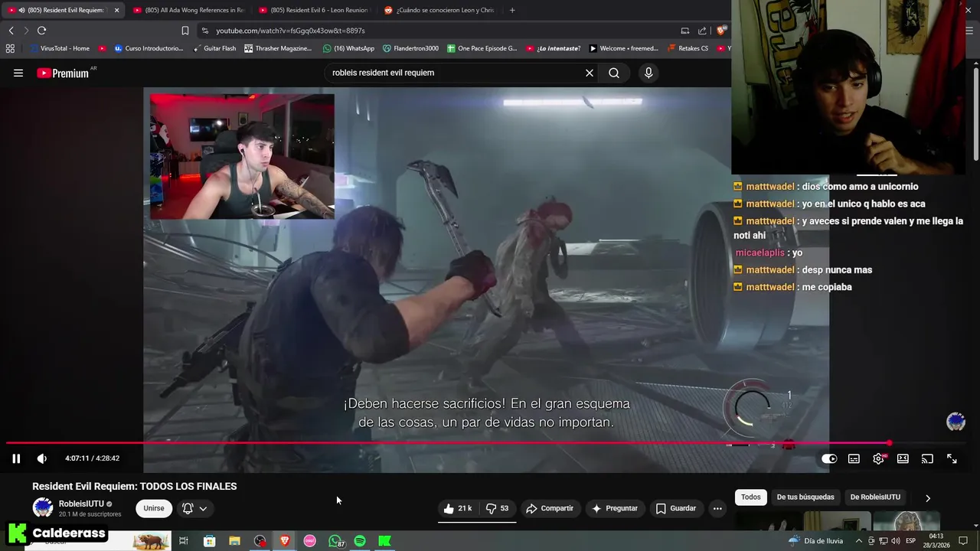Open the Curso Introductorio bookmark
This screenshot has width=980, height=551.
click(x=149, y=48)
